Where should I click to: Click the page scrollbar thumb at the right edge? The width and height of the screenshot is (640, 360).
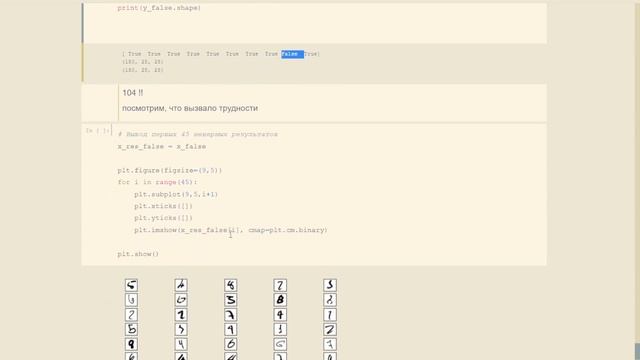click(x=637, y=351)
